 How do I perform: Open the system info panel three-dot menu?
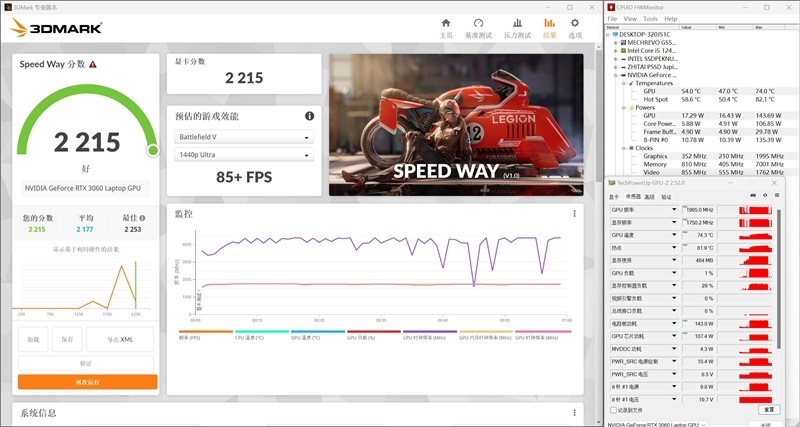click(x=574, y=413)
